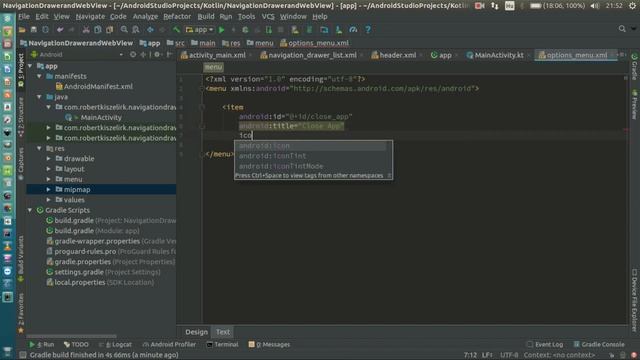
Task: Click the Find magnifier icon
Action: pyautogui.click(x=124, y=30)
